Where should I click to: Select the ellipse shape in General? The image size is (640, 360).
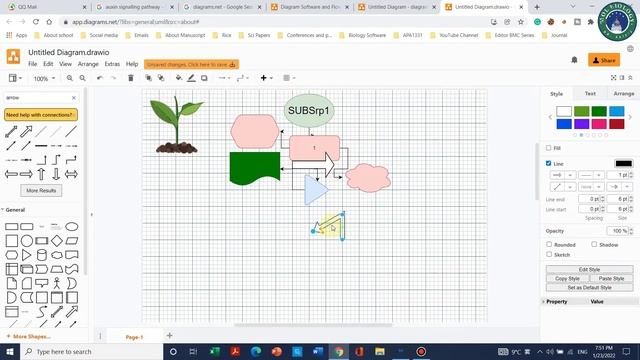click(72, 227)
